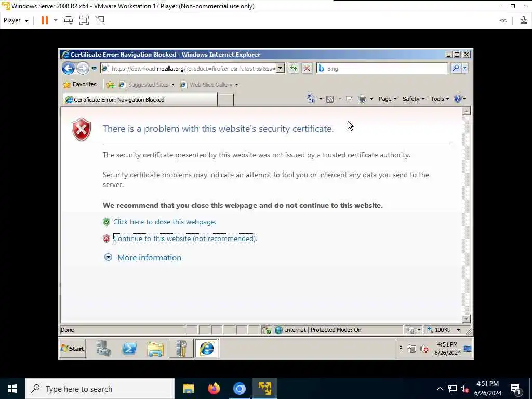Click Internet Explorer icon on guest taskbar
The height and width of the screenshot is (399, 532).
click(207, 349)
